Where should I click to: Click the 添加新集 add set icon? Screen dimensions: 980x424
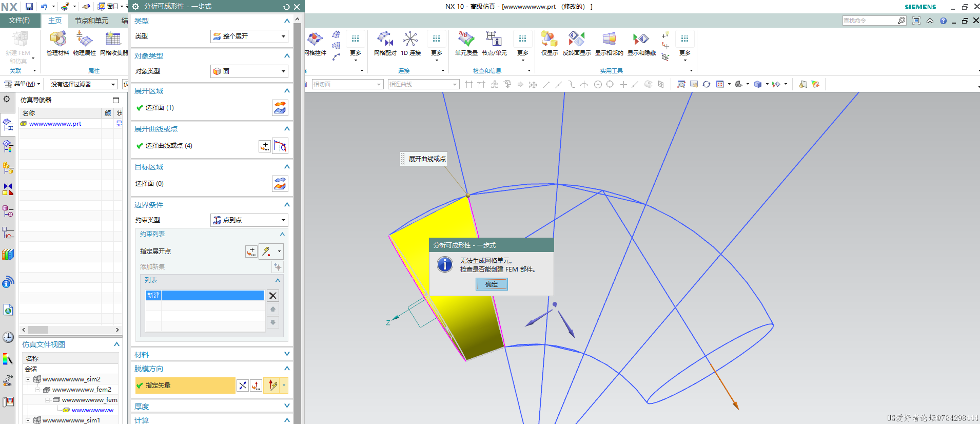click(277, 267)
